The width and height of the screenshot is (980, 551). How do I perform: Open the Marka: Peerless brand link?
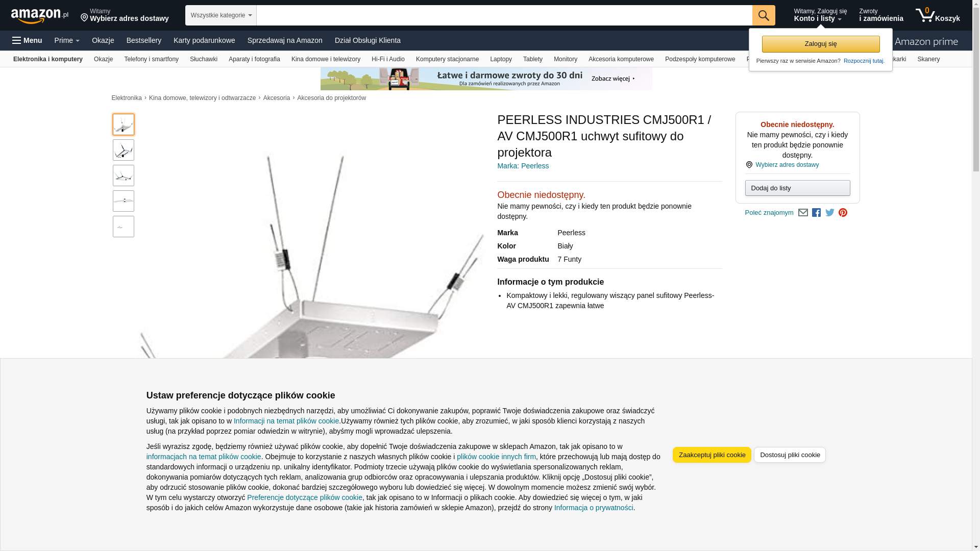tap(523, 166)
